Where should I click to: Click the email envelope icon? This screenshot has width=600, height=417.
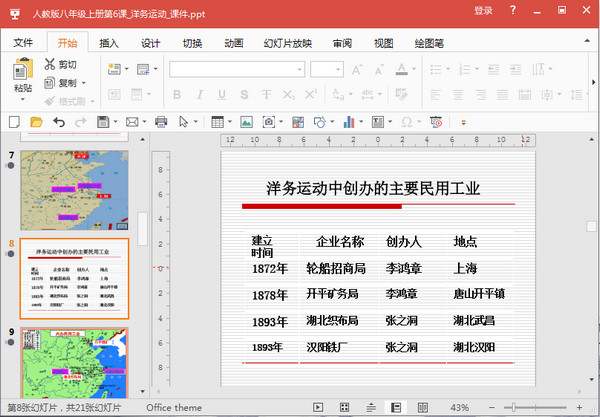pyautogui.click(x=131, y=121)
